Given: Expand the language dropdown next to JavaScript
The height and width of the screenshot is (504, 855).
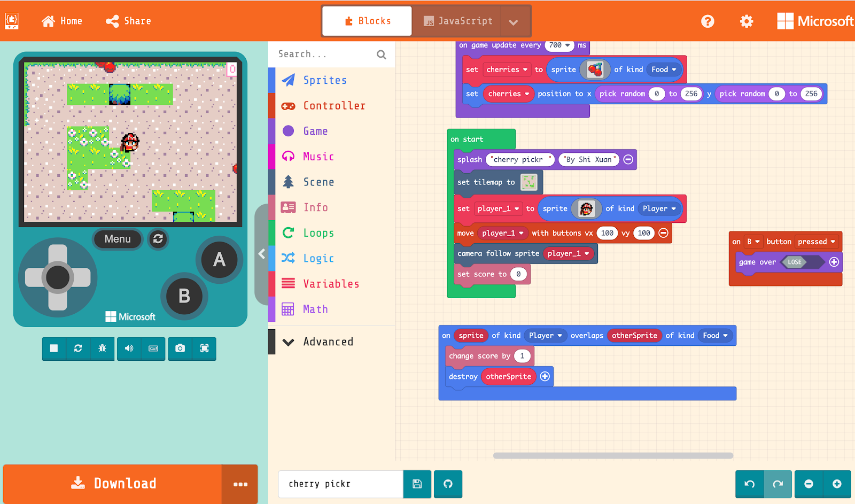Looking at the screenshot, I should tap(514, 22).
